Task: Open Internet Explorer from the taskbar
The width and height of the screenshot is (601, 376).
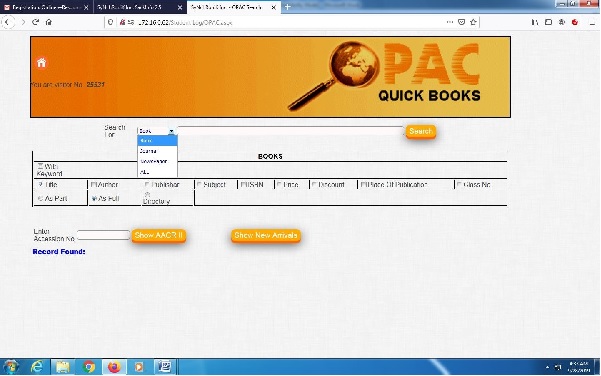Action: 37,367
